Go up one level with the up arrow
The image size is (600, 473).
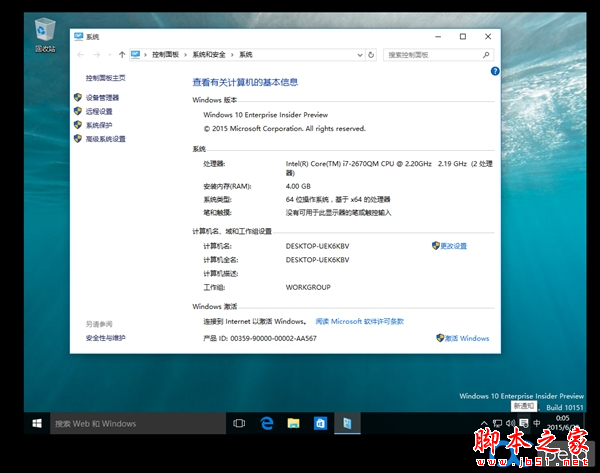pos(122,54)
